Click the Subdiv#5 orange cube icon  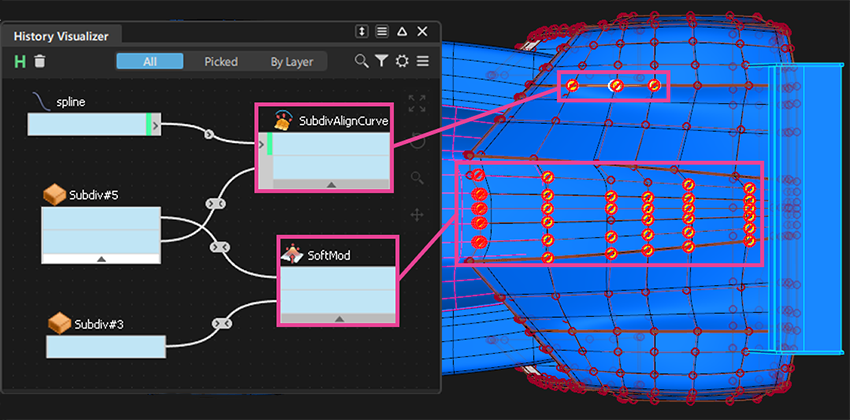coord(54,195)
